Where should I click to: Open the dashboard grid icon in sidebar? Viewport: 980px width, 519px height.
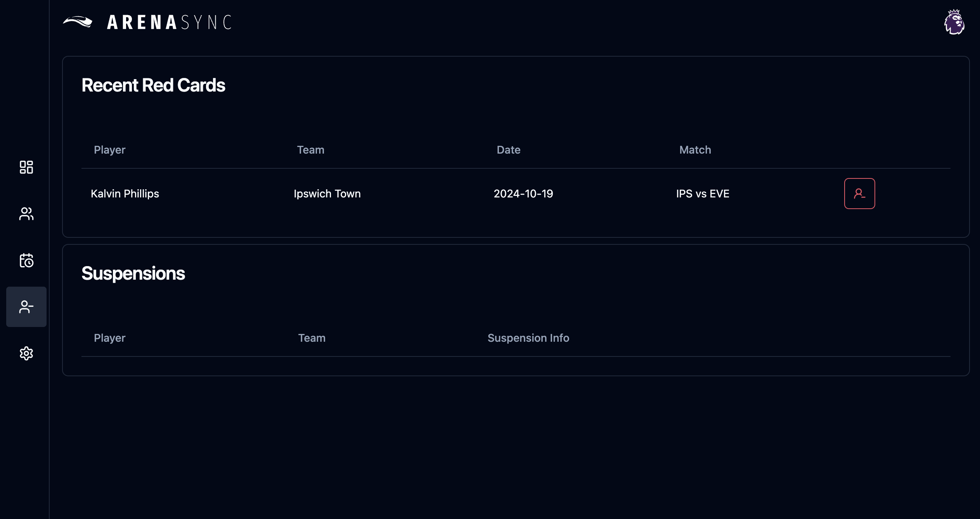[26, 167]
